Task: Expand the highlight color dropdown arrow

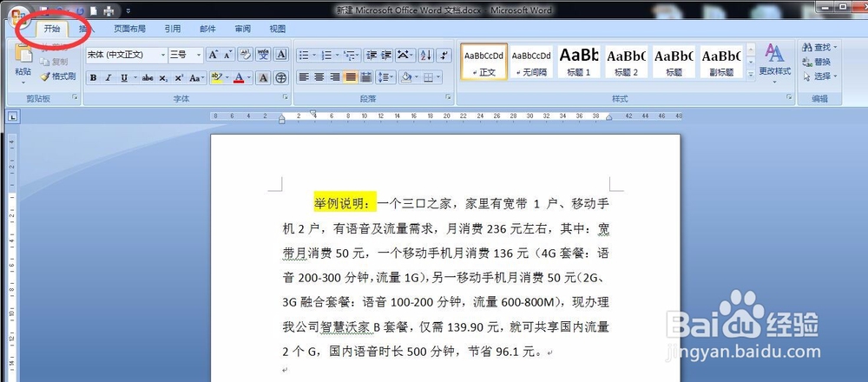Action: pyautogui.click(x=227, y=78)
